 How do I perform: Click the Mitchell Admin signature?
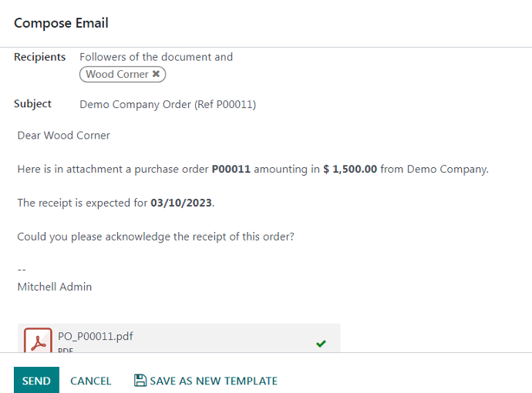pyautogui.click(x=55, y=287)
